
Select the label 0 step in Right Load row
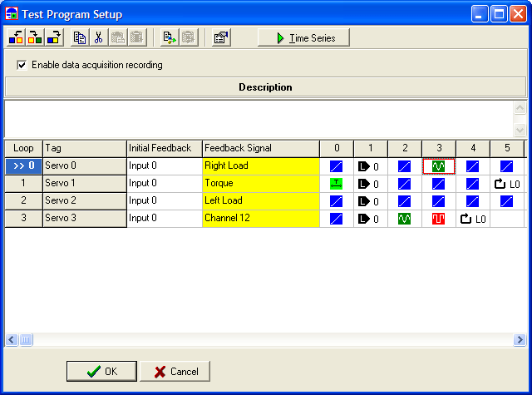click(368, 166)
